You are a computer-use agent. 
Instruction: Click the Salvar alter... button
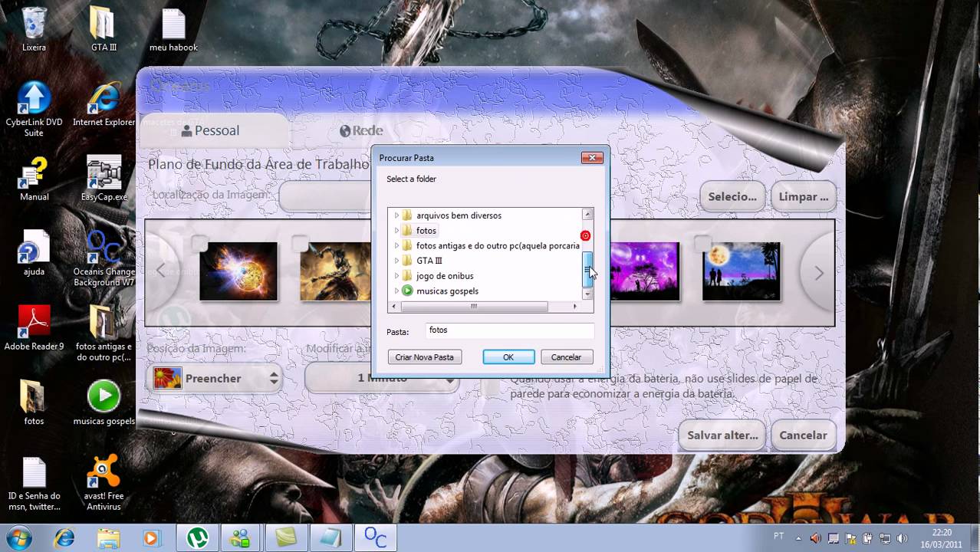coord(722,435)
